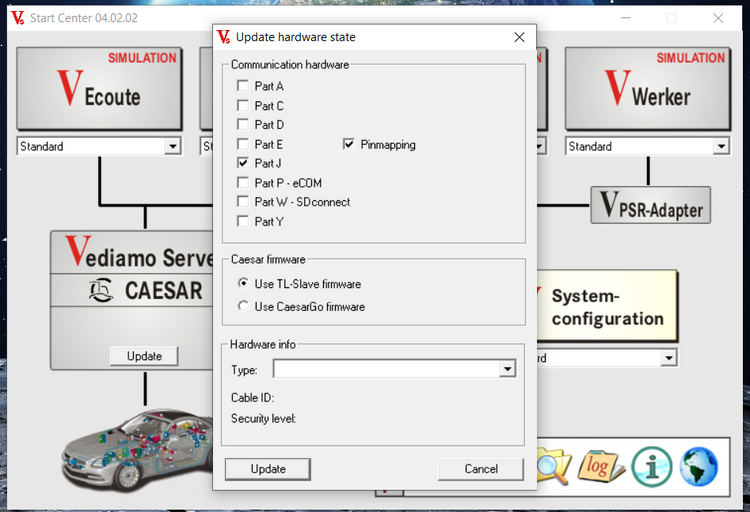Expand the System-configuration dropdown
750x512 pixels.
click(x=668, y=357)
